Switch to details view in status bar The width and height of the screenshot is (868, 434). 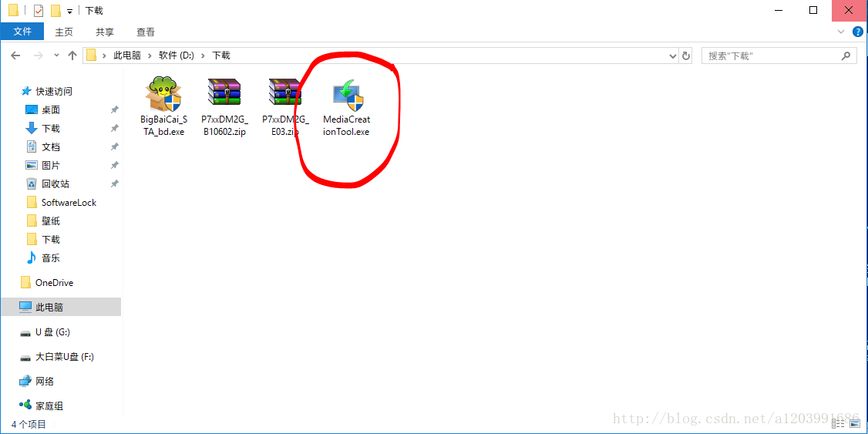click(837, 424)
